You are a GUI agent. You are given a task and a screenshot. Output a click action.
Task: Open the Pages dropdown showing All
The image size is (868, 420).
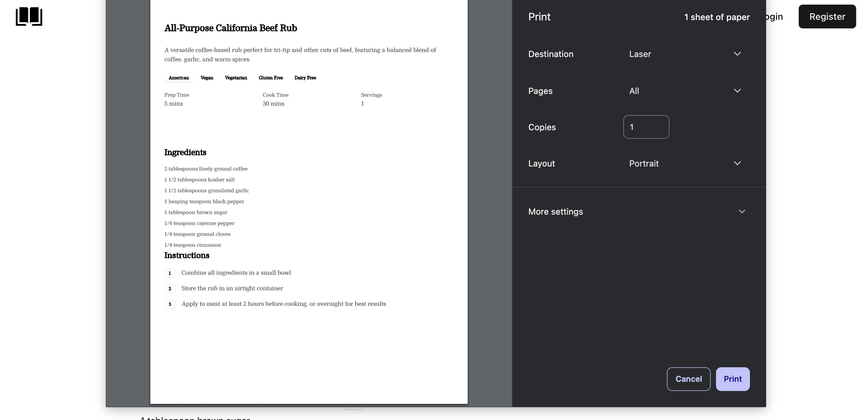click(686, 90)
